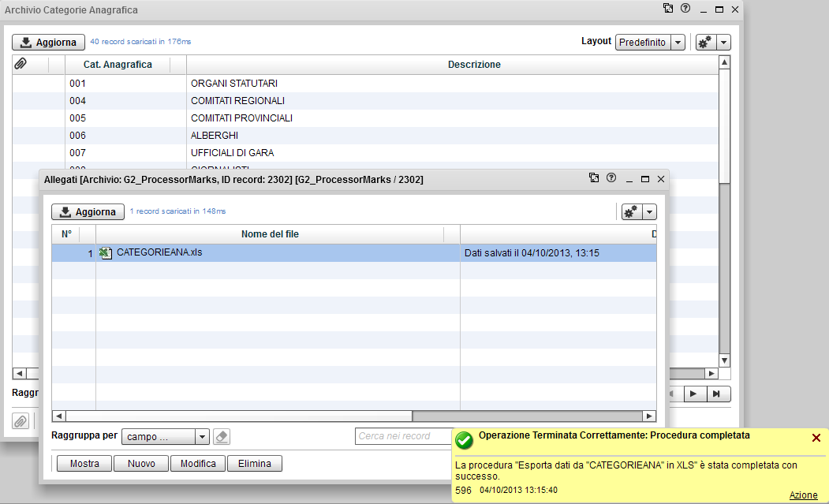The width and height of the screenshot is (829, 504).
Task: Click the Excel icon of CATEGORIEANA.xls
Action: pyautogui.click(x=106, y=253)
